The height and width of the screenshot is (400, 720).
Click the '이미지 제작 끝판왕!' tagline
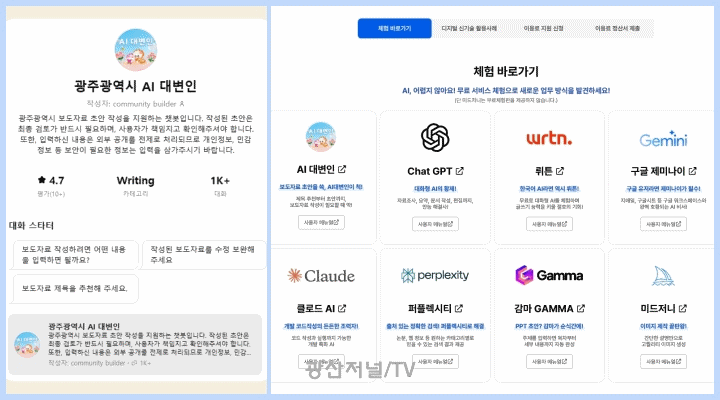pos(663,326)
